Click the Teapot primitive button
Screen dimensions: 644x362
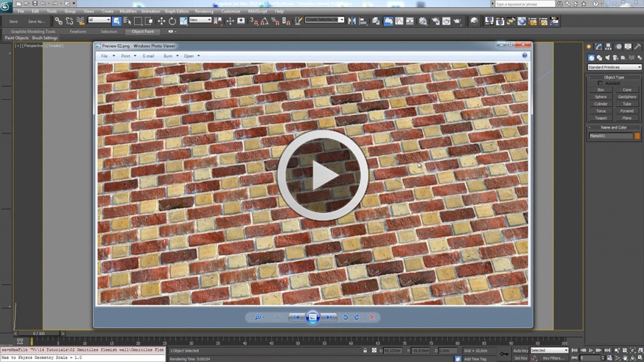(600, 118)
